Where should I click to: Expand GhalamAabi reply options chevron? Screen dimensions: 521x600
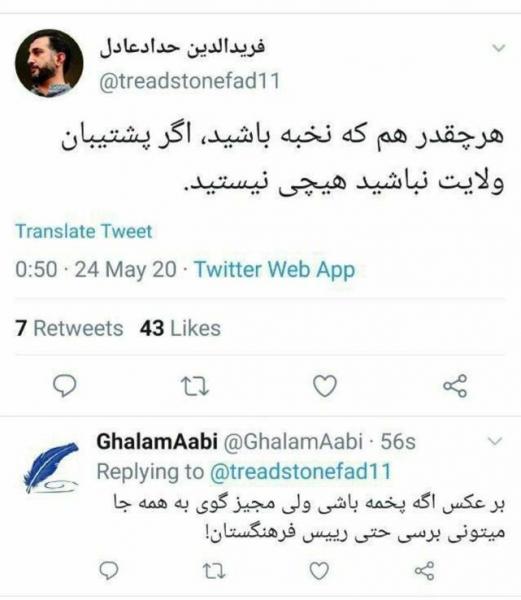coord(495,442)
